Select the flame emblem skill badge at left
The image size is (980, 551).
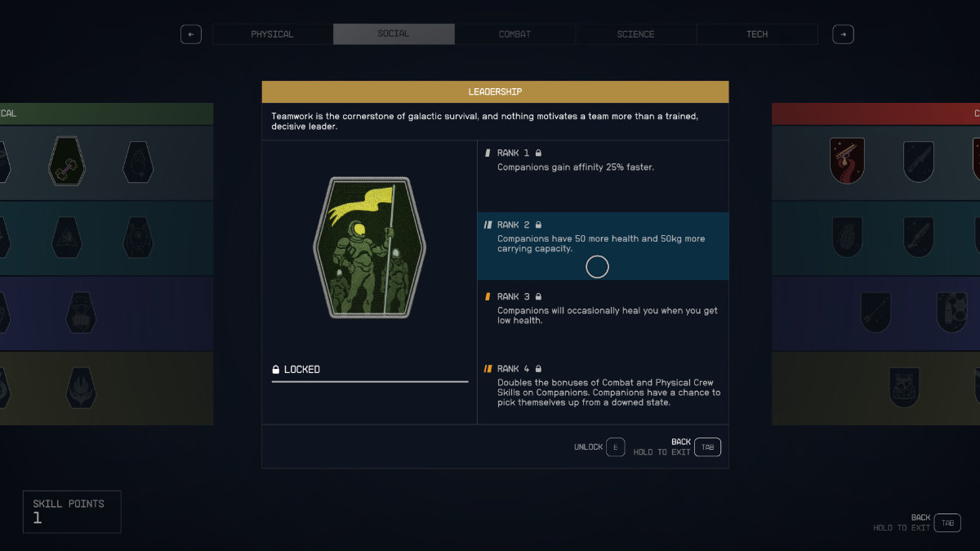pos(81,388)
